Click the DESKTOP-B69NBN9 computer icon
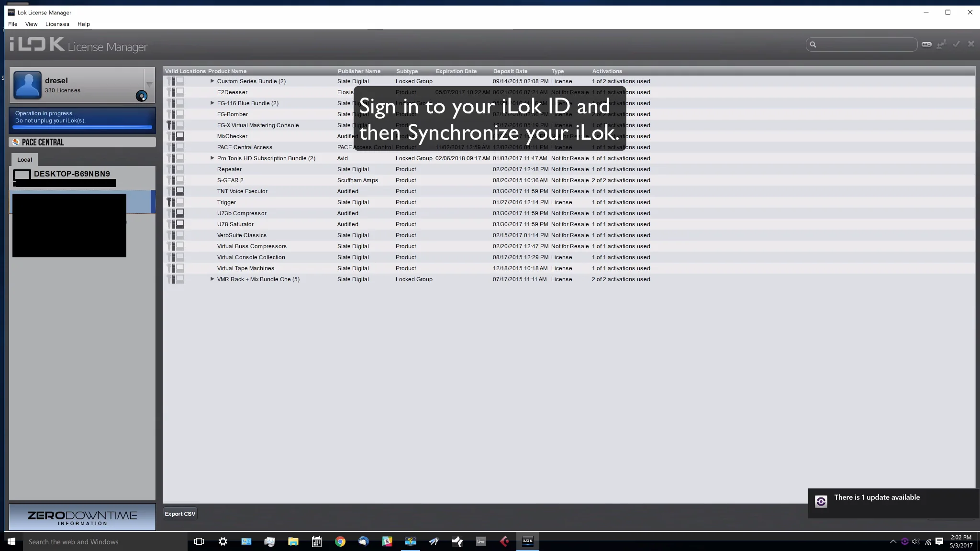The height and width of the screenshot is (551, 980). 22,175
